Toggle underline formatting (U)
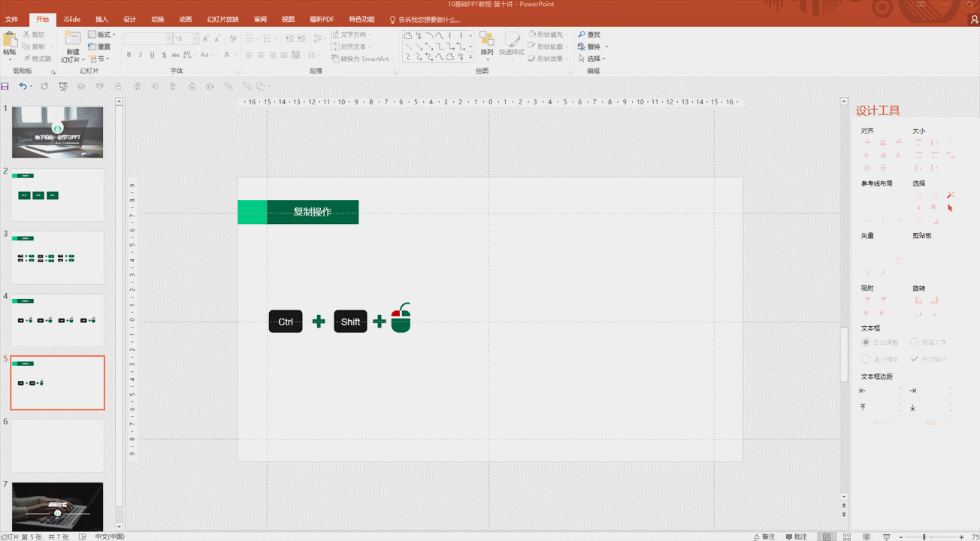Image resolution: width=980 pixels, height=541 pixels. [152, 55]
